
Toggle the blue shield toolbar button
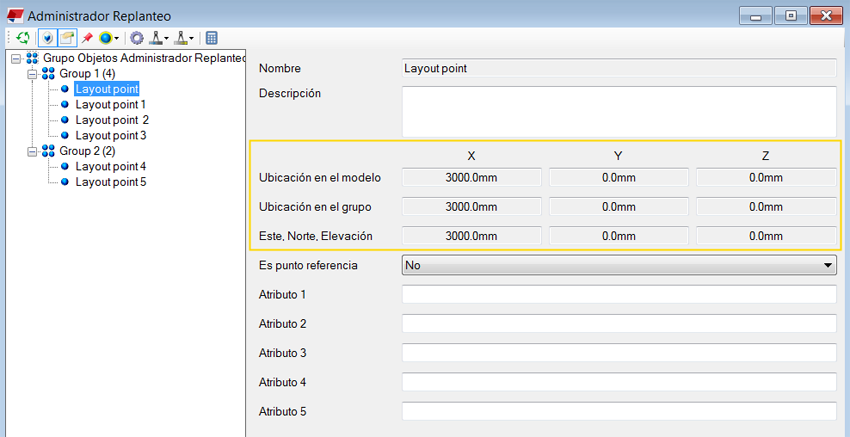click(x=47, y=38)
